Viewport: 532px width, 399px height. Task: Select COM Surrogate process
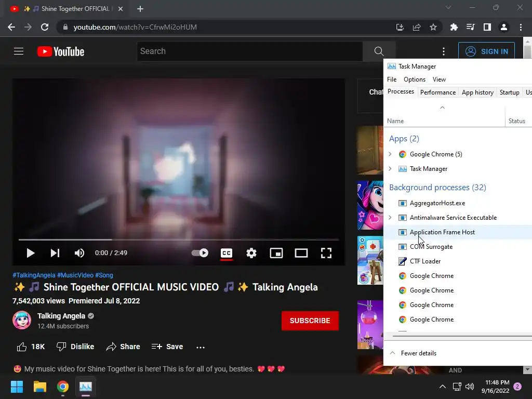pos(458,247)
